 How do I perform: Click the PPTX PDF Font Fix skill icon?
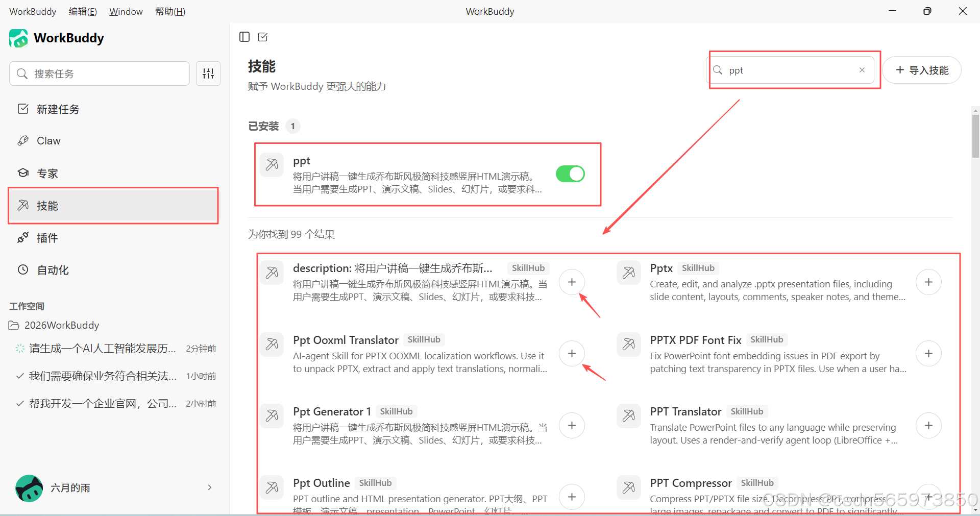[629, 345]
